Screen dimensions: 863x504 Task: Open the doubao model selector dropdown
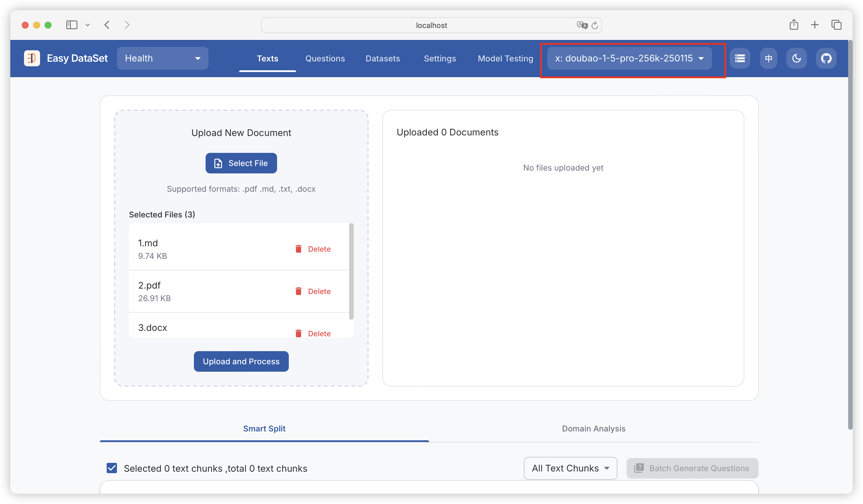pyautogui.click(x=629, y=58)
